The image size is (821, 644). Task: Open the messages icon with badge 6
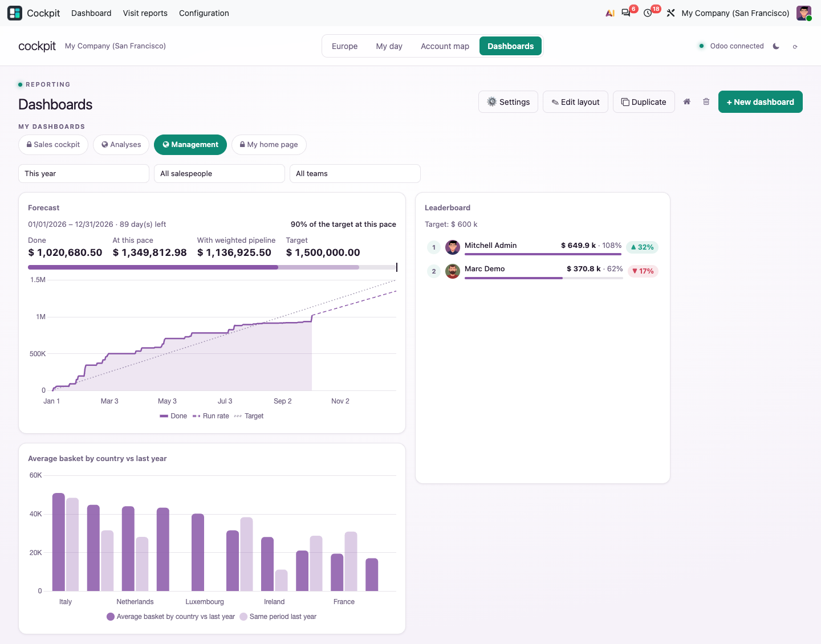click(626, 13)
